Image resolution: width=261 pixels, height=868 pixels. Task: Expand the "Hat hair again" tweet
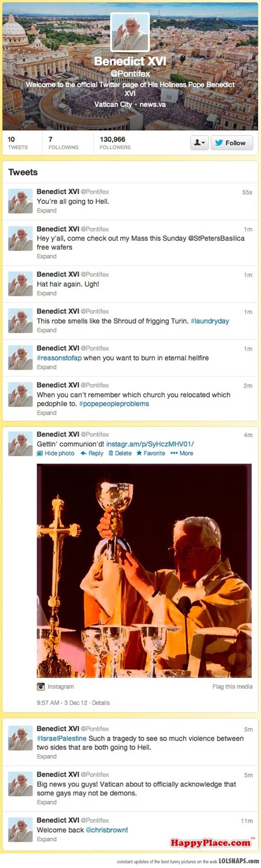pyautogui.click(x=46, y=293)
